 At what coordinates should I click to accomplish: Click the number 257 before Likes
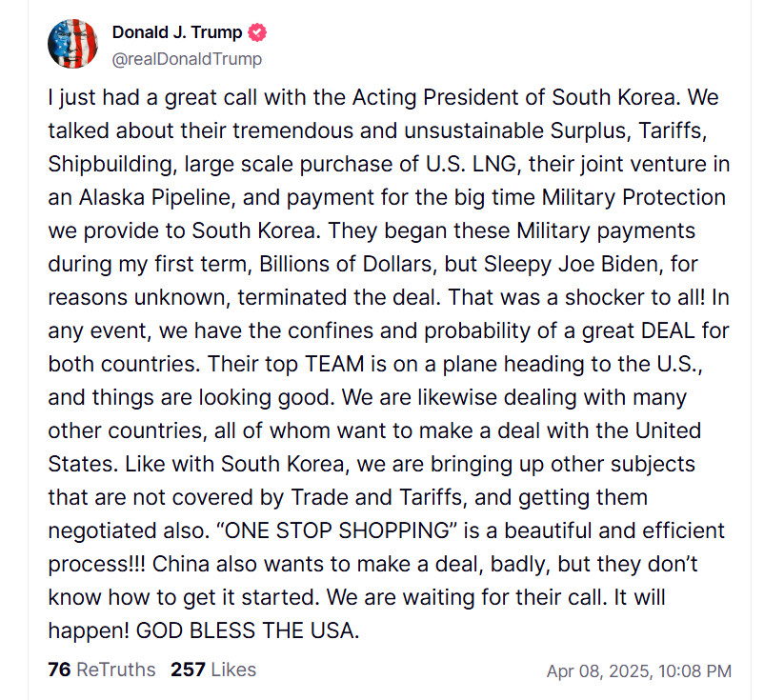tap(188, 670)
